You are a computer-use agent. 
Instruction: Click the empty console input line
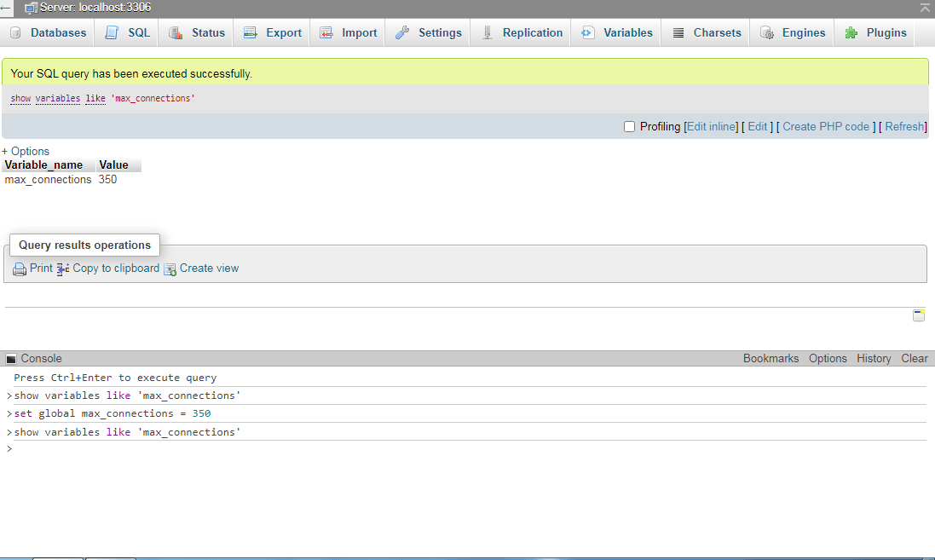(471, 449)
